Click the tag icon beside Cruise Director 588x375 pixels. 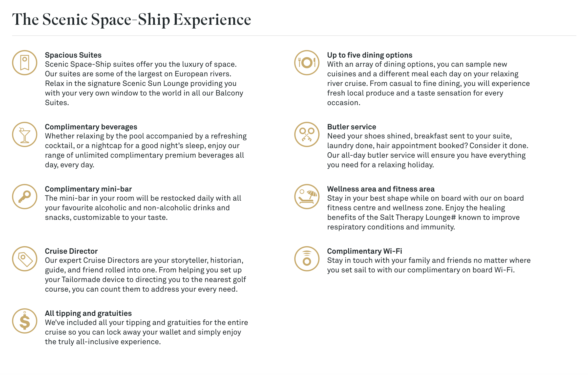click(x=25, y=259)
